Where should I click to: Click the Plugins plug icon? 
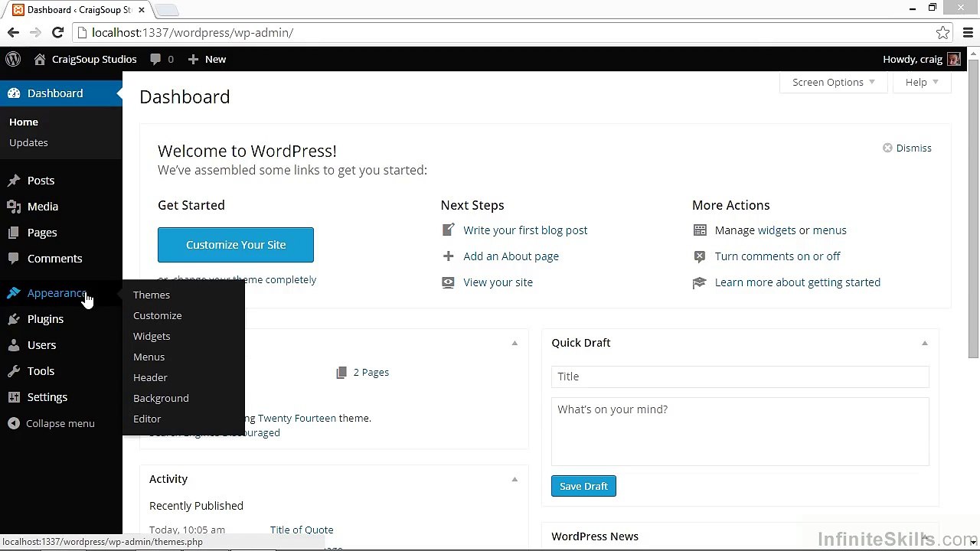[14, 319]
